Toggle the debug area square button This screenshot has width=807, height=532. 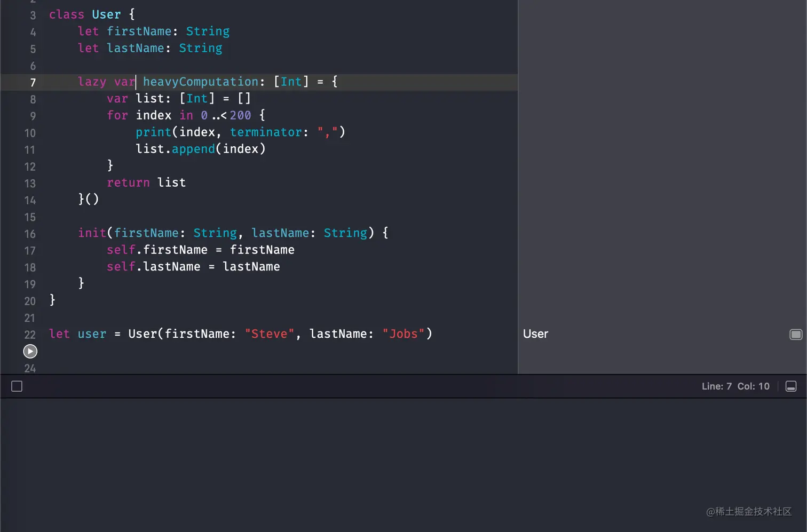[17, 386]
